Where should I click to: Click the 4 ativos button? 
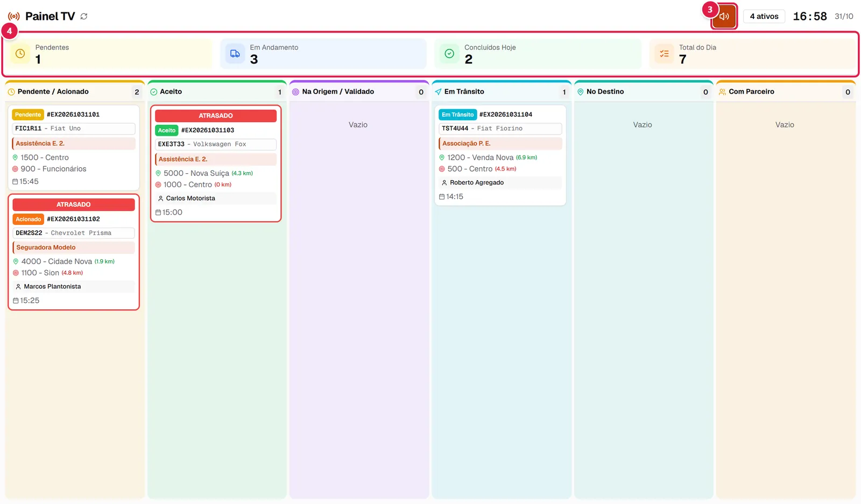(x=764, y=16)
